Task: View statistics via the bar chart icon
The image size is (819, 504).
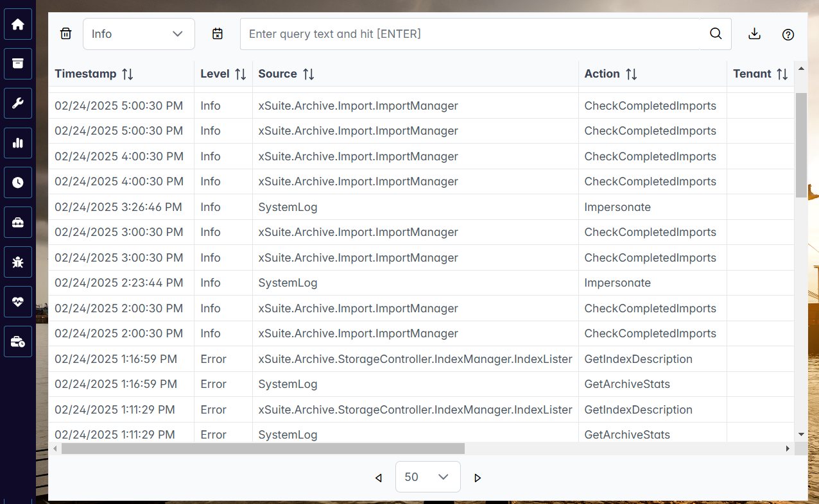Action: (x=17, y=142)
